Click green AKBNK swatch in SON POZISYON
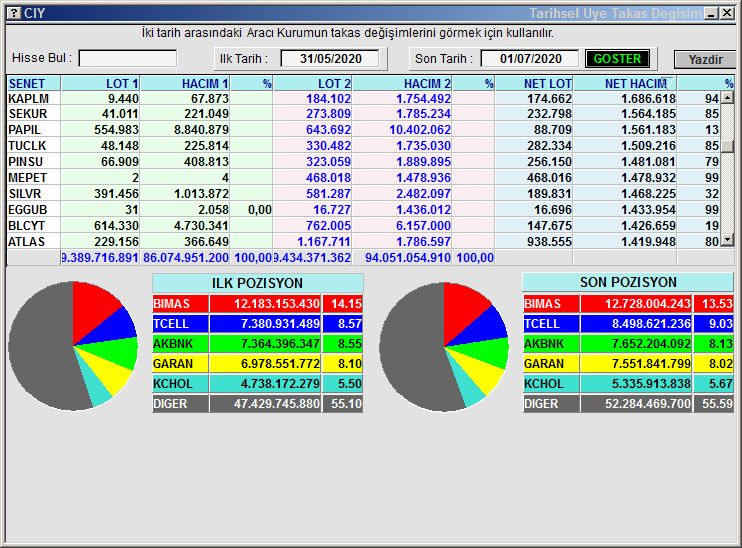 (551, 344)
